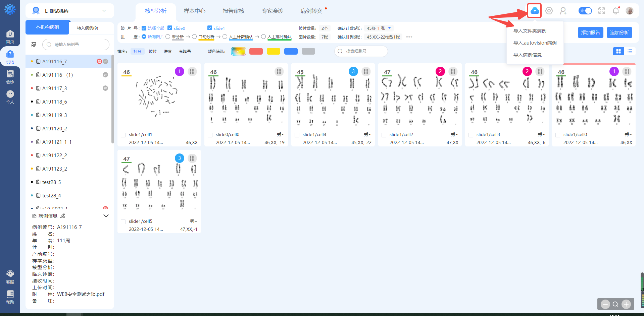This screenshot has height=316, width=644.
Task: Open the settings gear icon
Action: click(x=549, y=11)
